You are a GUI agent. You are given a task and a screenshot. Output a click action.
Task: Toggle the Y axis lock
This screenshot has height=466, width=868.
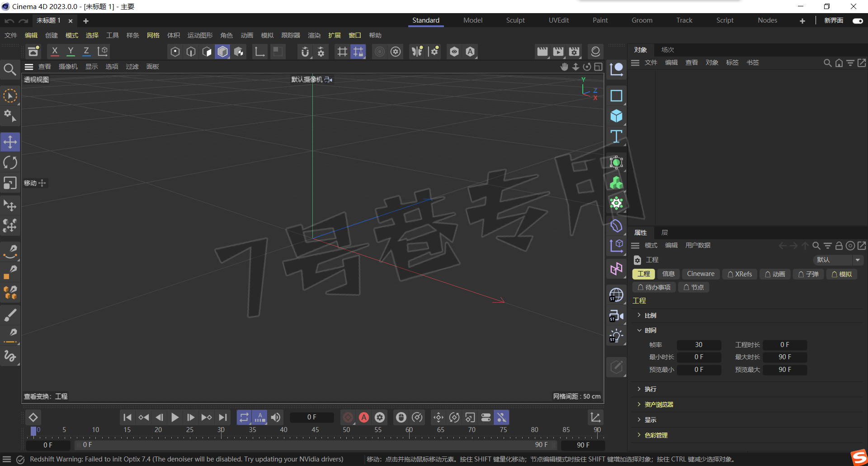point(71,52)
